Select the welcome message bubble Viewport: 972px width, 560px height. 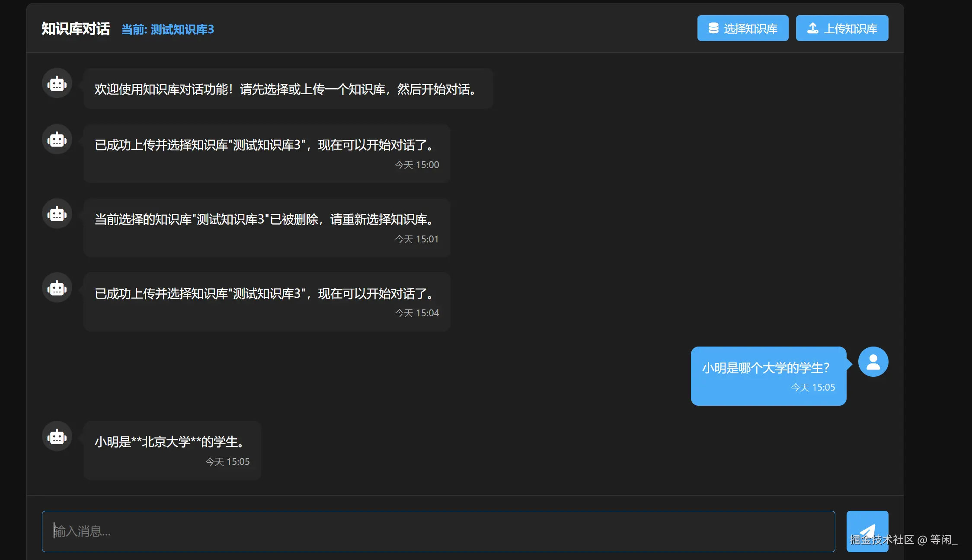click(x=288, y=89)
